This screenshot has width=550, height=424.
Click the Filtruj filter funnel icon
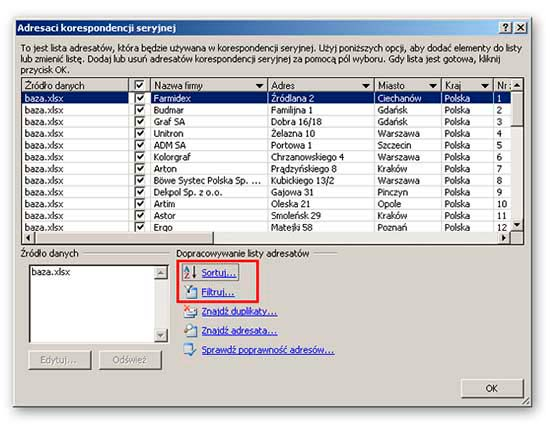tap(190, 291)
